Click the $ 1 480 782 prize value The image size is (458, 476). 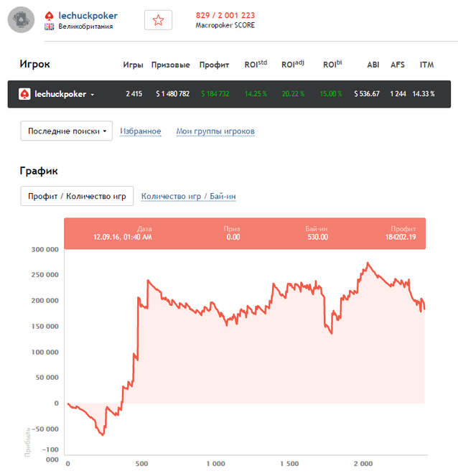coord(173,94)
